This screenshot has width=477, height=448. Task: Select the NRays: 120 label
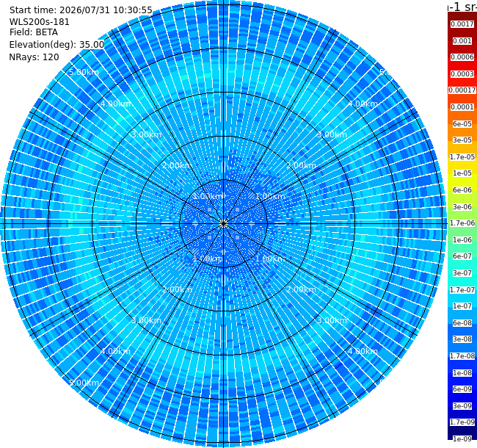click(34, 57)
